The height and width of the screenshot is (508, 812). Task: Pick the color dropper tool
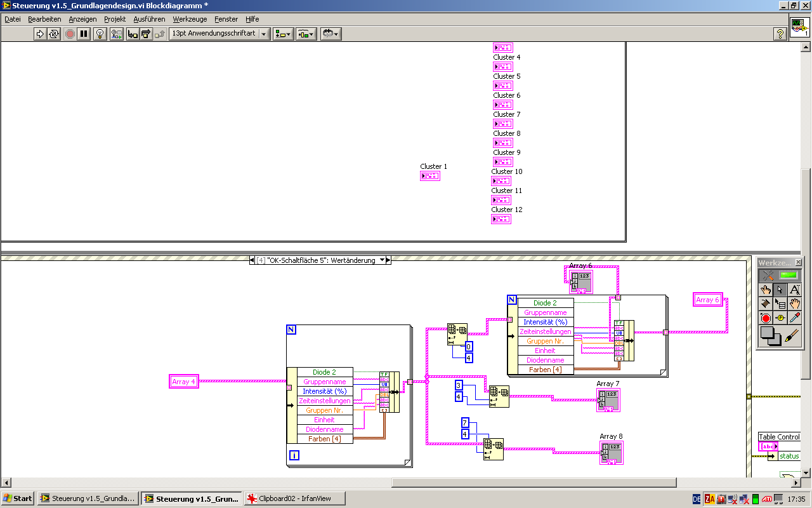pos(794,318)
